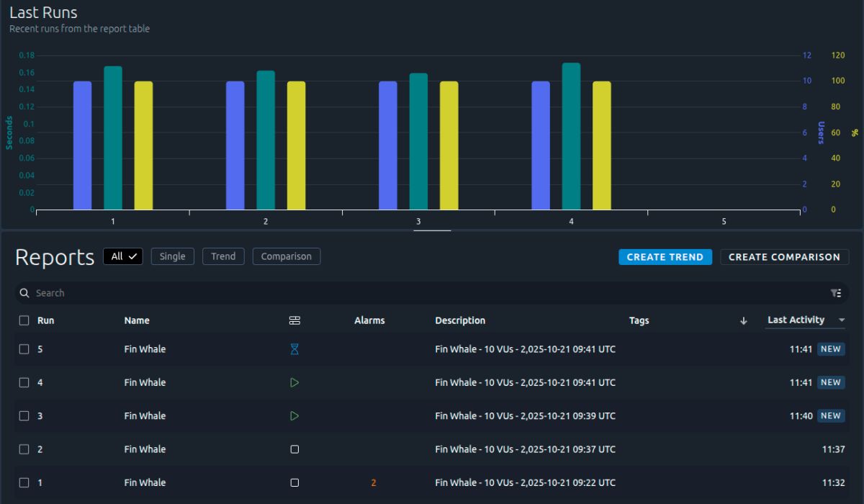This screenshot has height=504, width=864.
Task: Select the All reports filter
Action: (123, 256)
